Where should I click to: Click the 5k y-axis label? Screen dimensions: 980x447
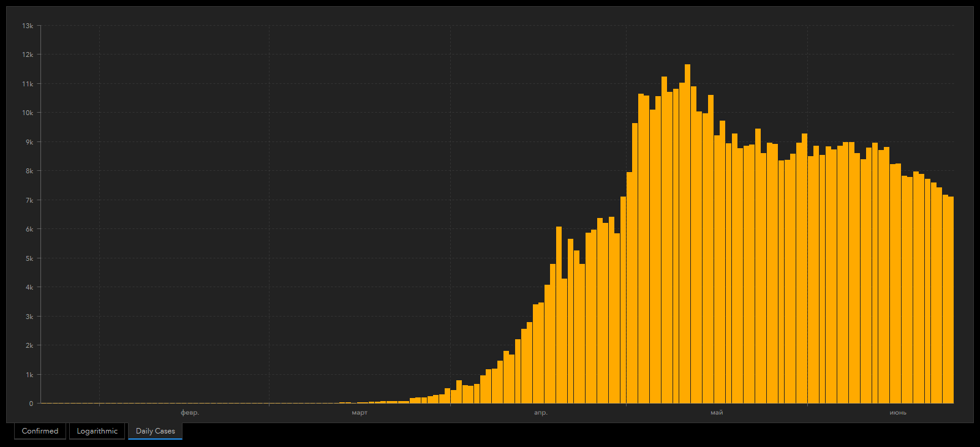tap(29, 258)
